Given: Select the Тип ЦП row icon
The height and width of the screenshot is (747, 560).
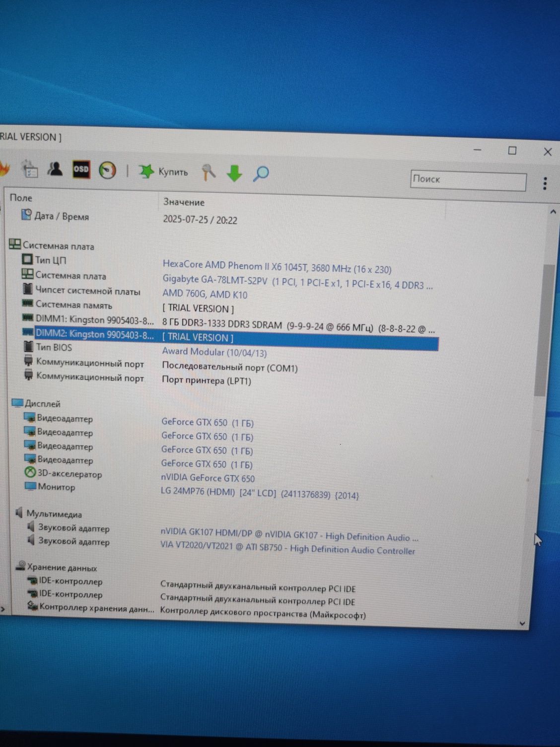Looking at the screenshot, I should point(27,259).
